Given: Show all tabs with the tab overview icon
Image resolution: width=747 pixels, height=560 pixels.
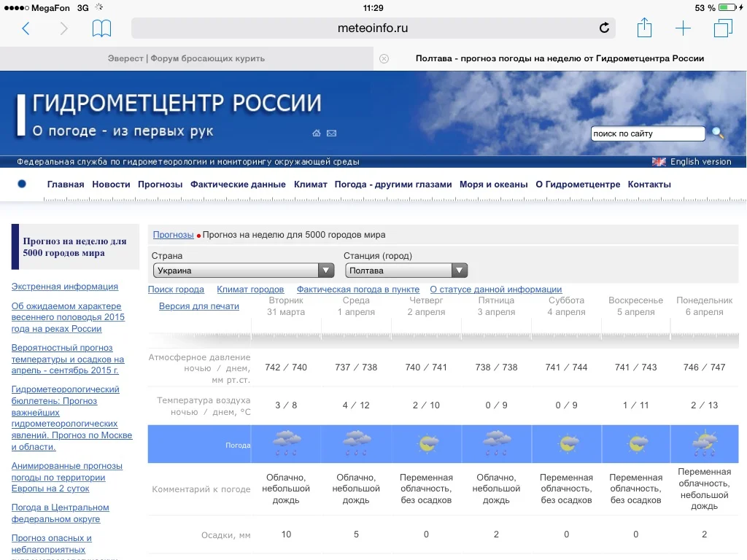Looking at the screenshot, I should tap(722, 27).
